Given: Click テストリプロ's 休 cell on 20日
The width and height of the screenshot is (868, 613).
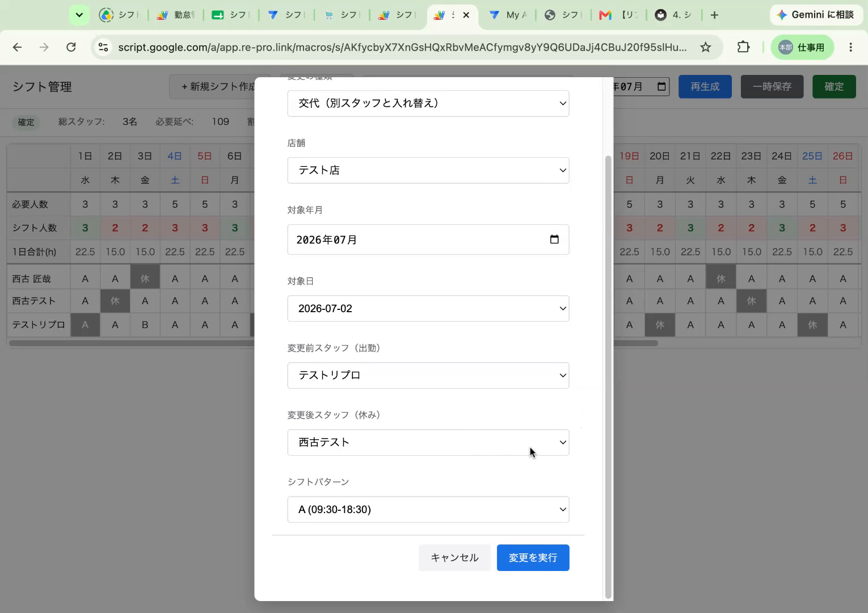Looking at the screenshot, I should click(660, 325).
